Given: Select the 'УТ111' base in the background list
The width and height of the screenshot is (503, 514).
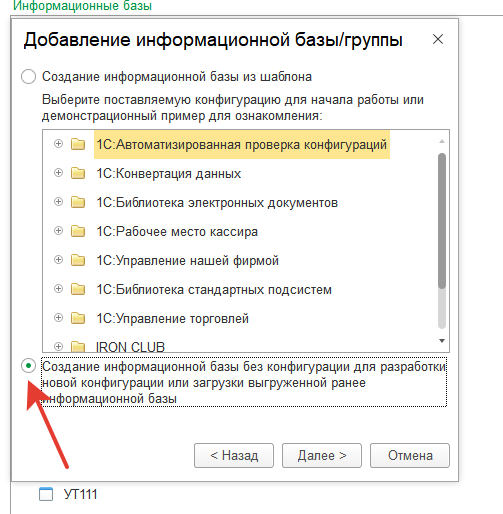Looking at the screenshot, I should pos(81,494).
